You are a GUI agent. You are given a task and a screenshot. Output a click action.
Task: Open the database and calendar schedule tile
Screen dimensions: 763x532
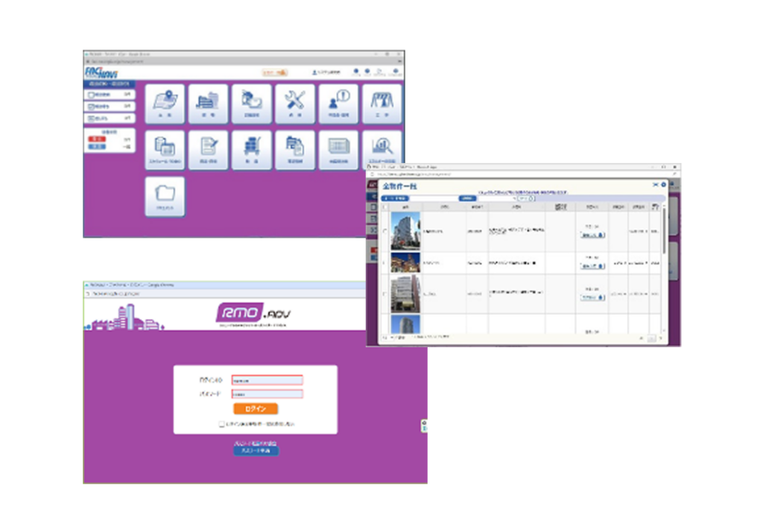pyautogui.click(x=165, y=150)
